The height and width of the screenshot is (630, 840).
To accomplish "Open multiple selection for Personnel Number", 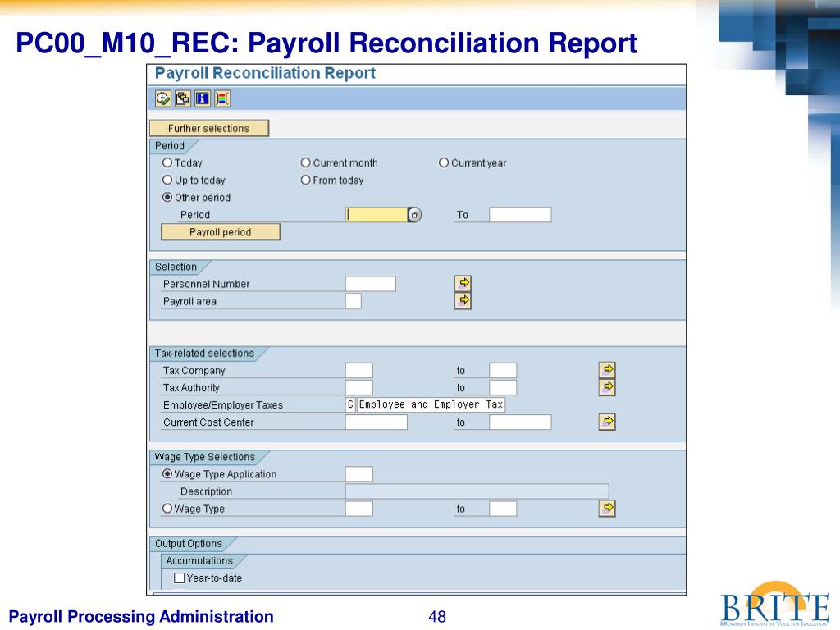I will click(463, 283).
